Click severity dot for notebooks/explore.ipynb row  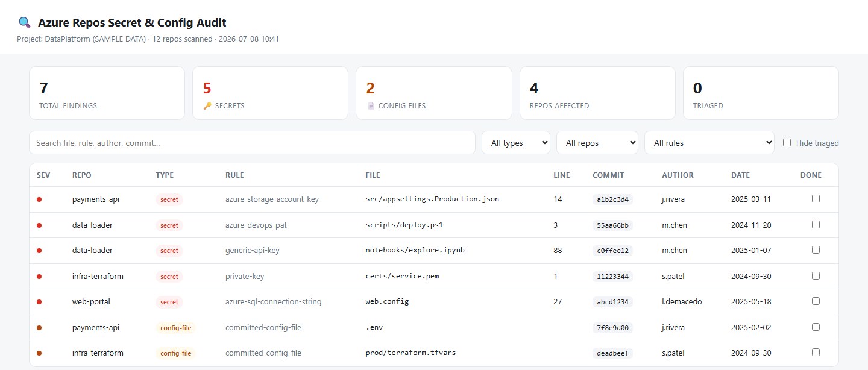point(39,251)
